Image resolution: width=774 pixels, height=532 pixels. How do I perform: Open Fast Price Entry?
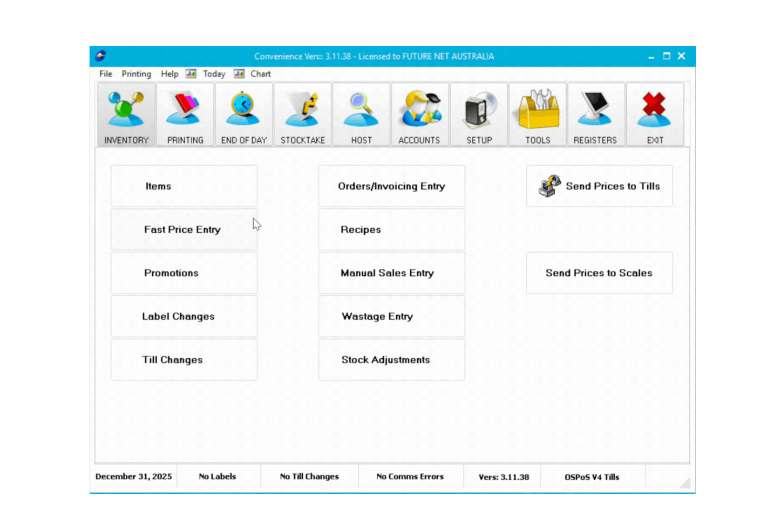click(184, 230)
